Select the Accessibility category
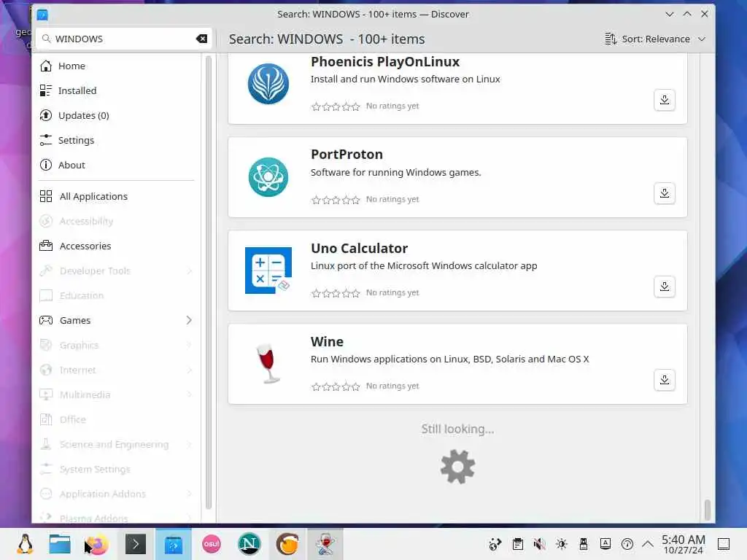The width and height of the screenshot is (747, 560). [x=117, y=221]
